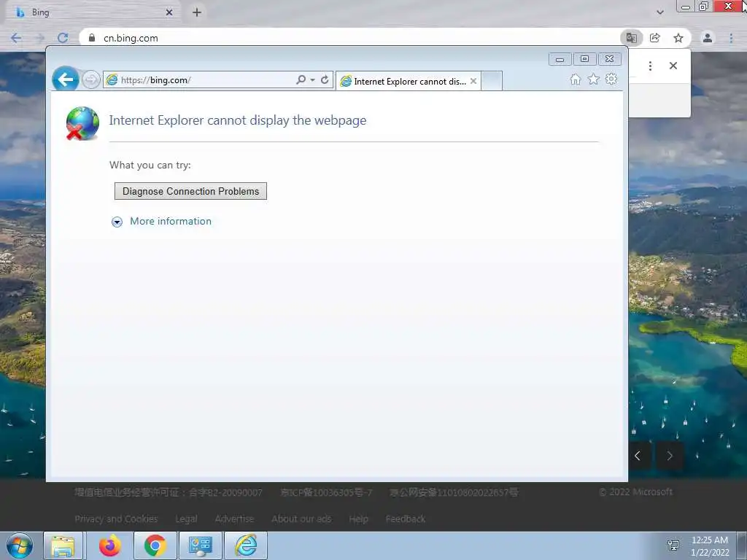
Task: View site lock info in Chrome
Action: (x=92, y=38)
